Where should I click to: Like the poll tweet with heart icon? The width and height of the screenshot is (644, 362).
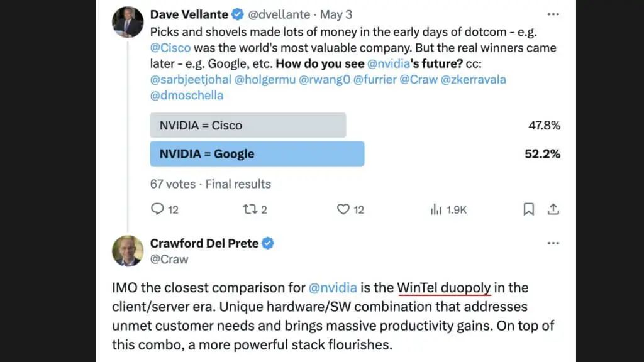click(x=343, y=209)
